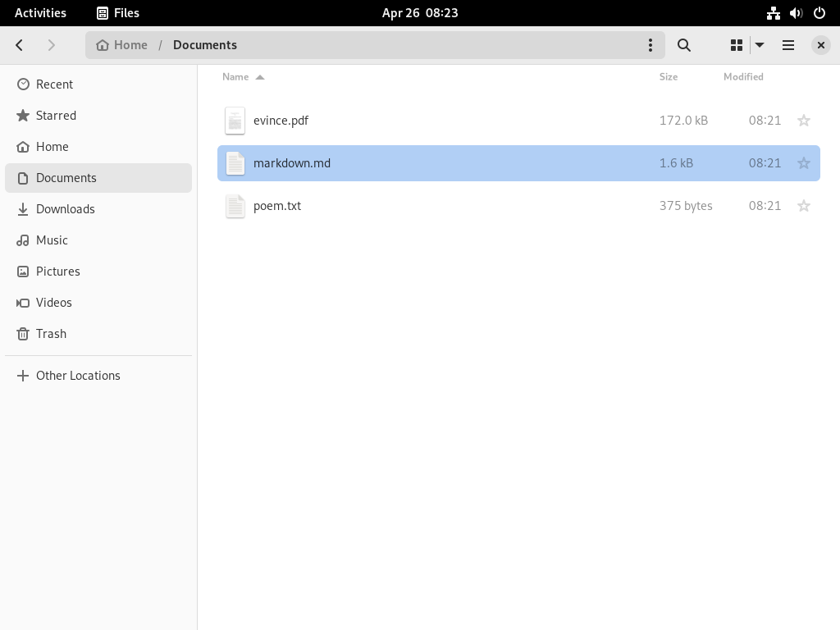Viewport: 840px width, 630px height.
Task: Sort by the Size column header
Action: click(x=668, y=76)
